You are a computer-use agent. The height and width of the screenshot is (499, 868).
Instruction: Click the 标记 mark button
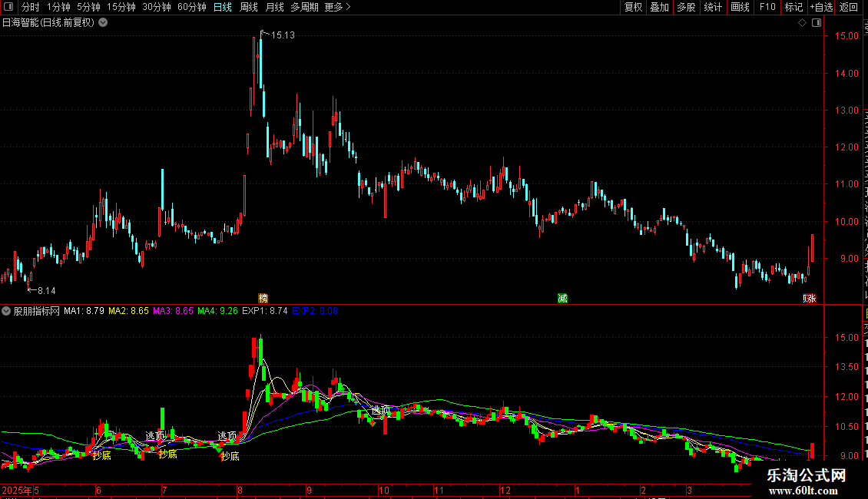[x=793, y=7]
